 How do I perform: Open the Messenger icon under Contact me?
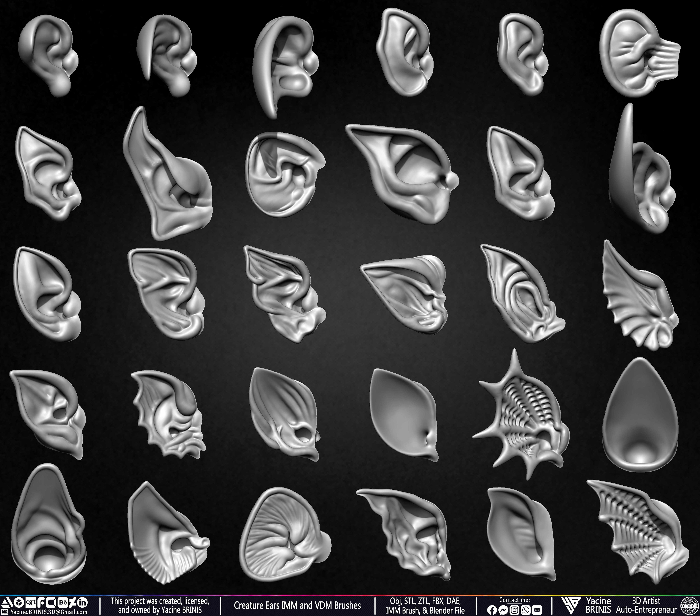pyautogui.click(x=503, y=610)
